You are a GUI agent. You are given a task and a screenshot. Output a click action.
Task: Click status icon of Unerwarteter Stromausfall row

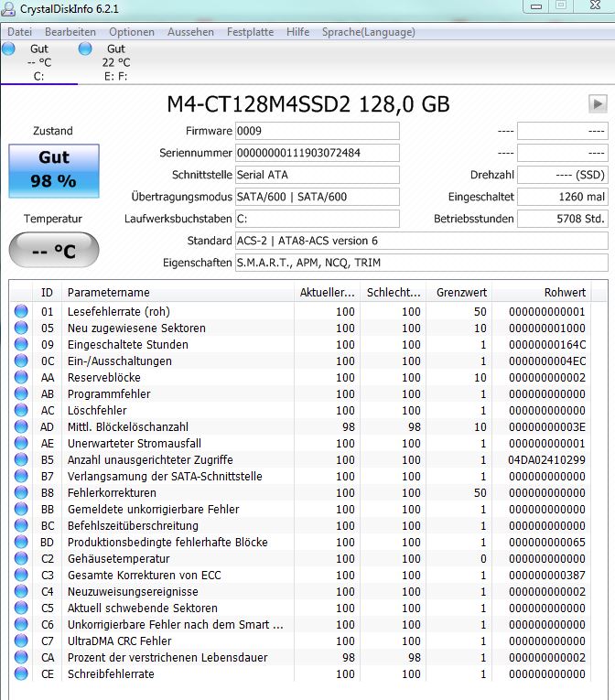coord(21,443)
